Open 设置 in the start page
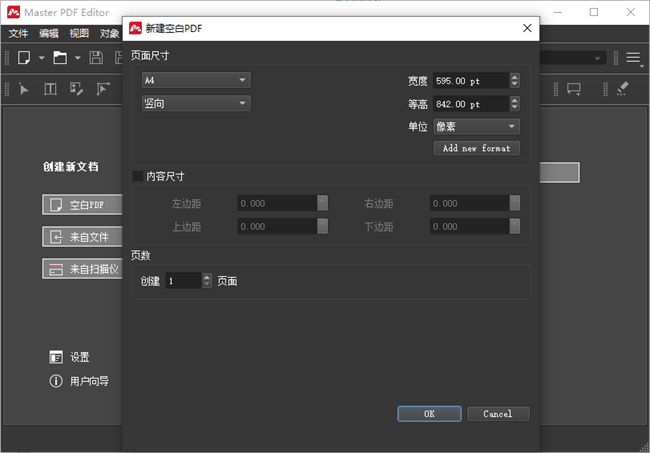This screenshot has height=453, width=650. (x=80, y=357)
